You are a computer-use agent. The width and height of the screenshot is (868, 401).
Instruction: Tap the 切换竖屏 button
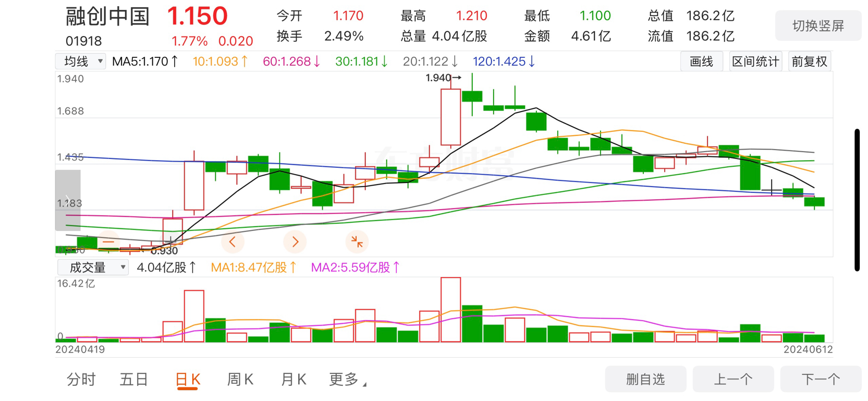pos(818,26)
